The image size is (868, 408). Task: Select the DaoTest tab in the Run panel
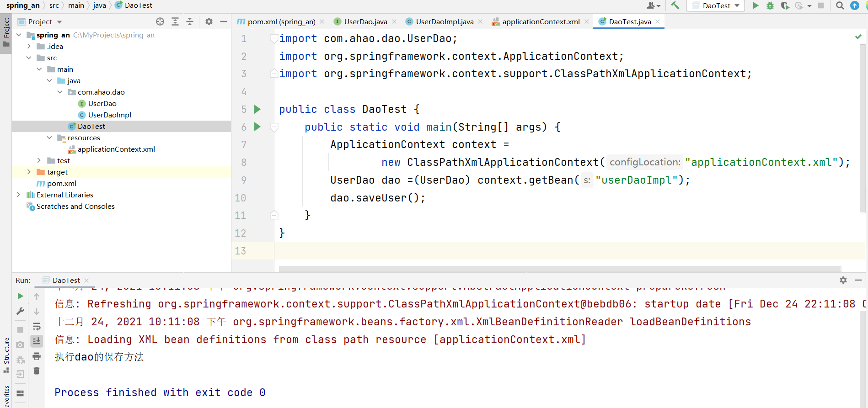pos(65,280)
